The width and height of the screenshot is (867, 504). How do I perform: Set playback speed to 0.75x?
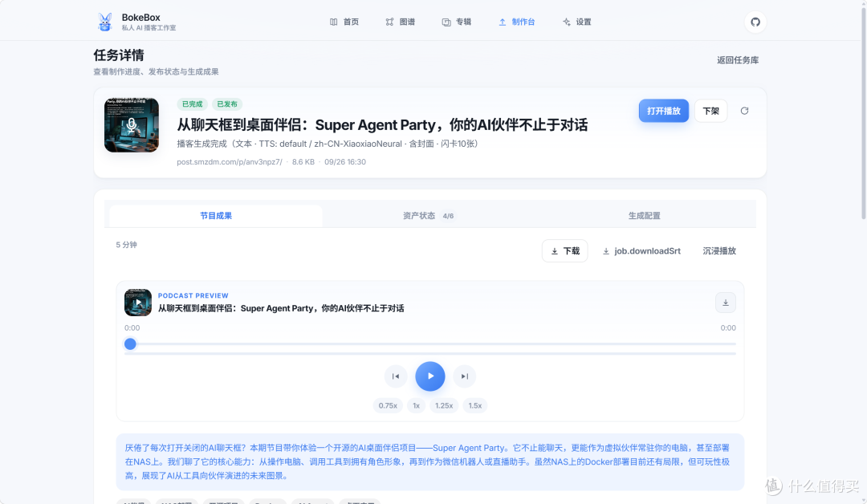(x=388, y=405)
